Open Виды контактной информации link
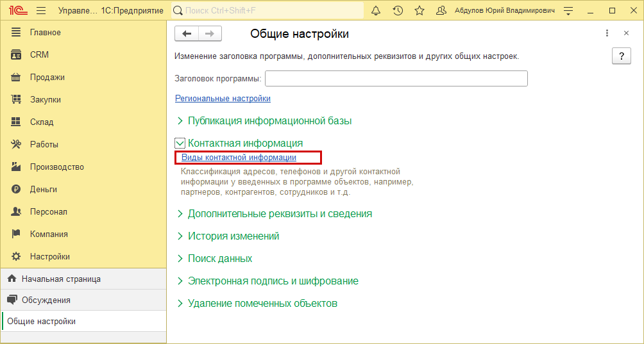The width and height of the screenshot is (644, 344). 239,158
